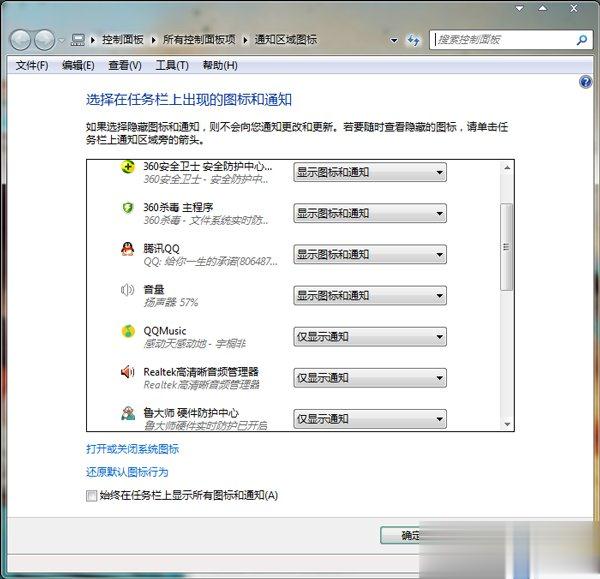Image resolution: width=600 pixels, height=579 pixels.
Task: Open the address bar history dropdown
Action: pyautogui.click(x=394, y=40)
